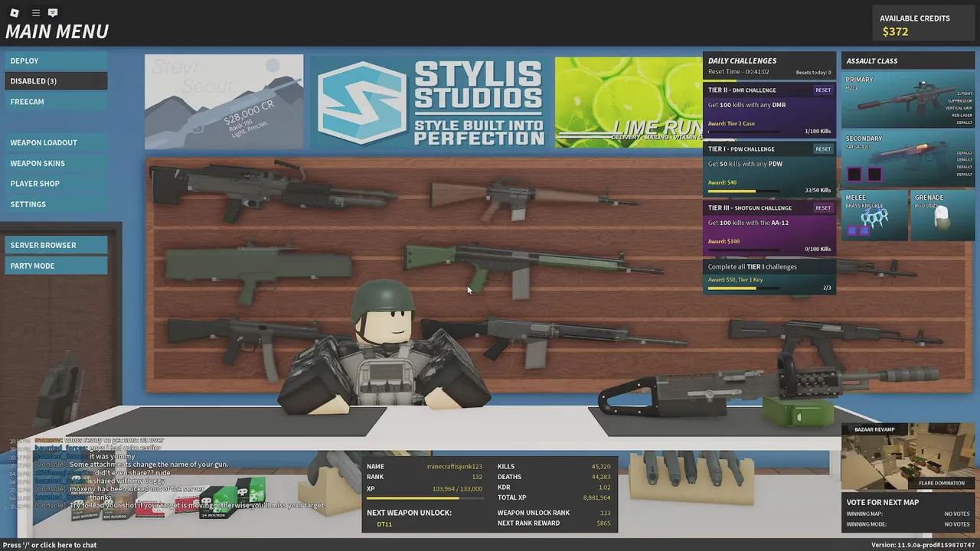The width and height of the screenshot is (980, 551).
Task: Reset the Tier II DMR challenge
Action: tap(823, 90)
